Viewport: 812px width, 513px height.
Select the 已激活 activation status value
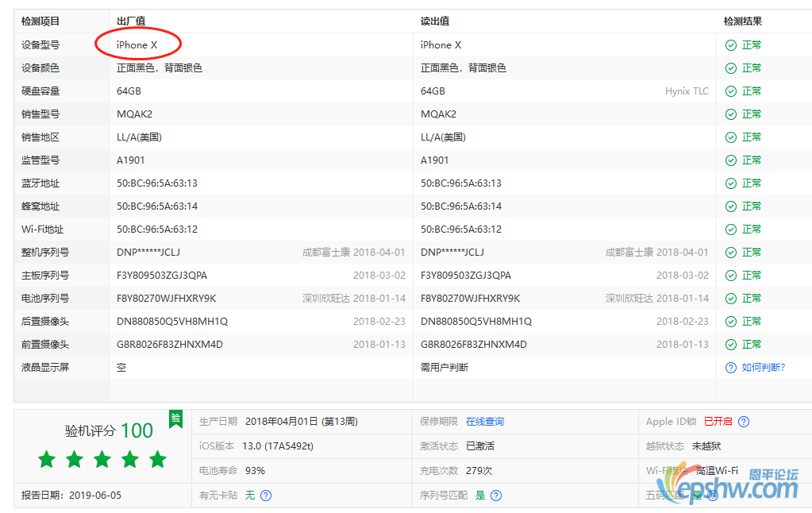[x=480, y=446]
